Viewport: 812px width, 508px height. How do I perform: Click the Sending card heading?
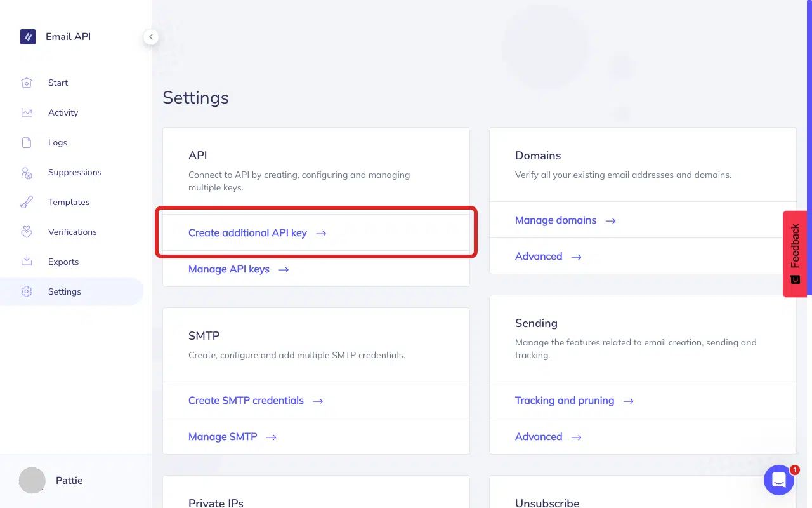[536, 323]
